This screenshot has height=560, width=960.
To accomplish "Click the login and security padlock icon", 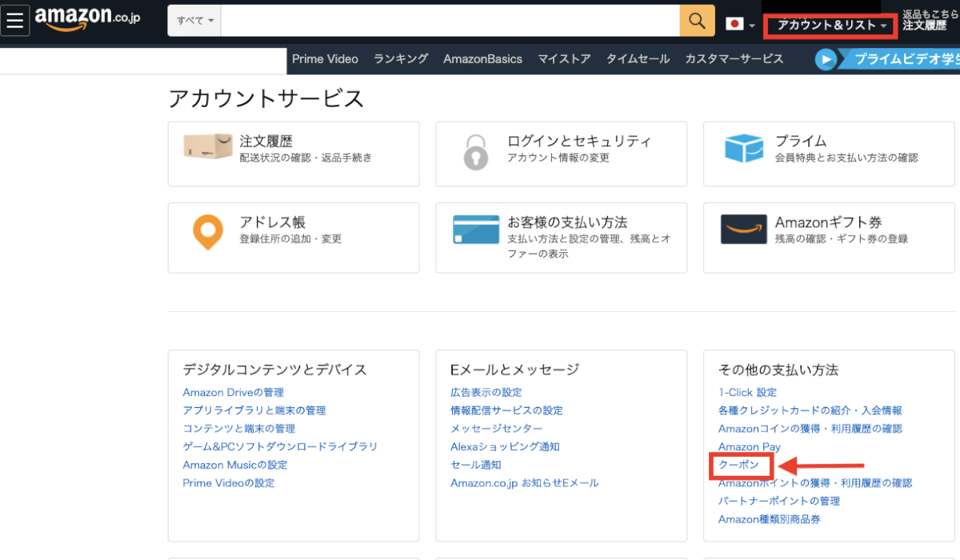I will click(475, 150).
